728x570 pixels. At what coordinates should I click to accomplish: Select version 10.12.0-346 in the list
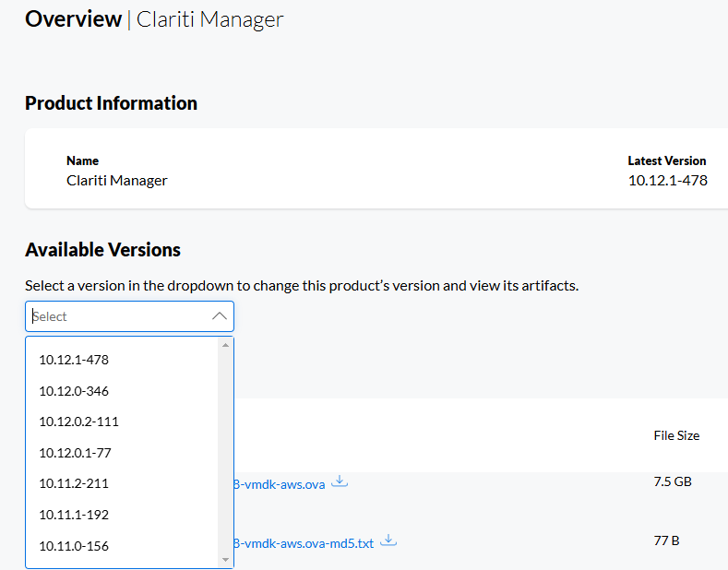74,391
